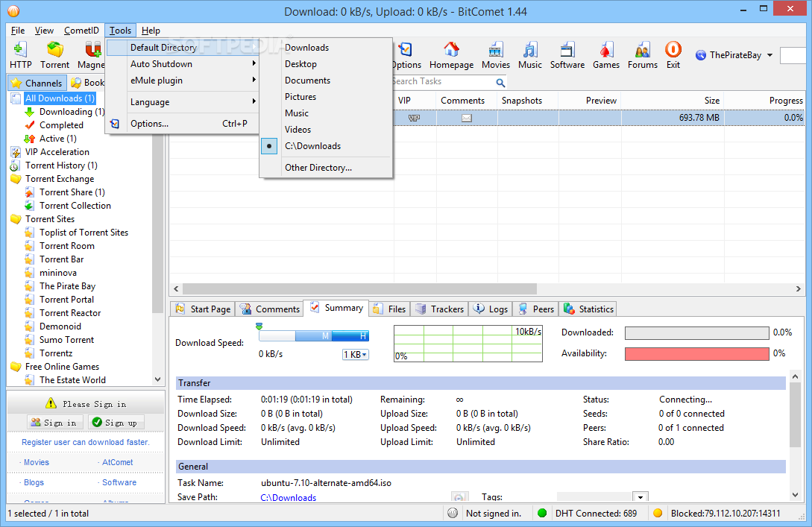Open the Movies link in sidebar panel

click(37, 462)
